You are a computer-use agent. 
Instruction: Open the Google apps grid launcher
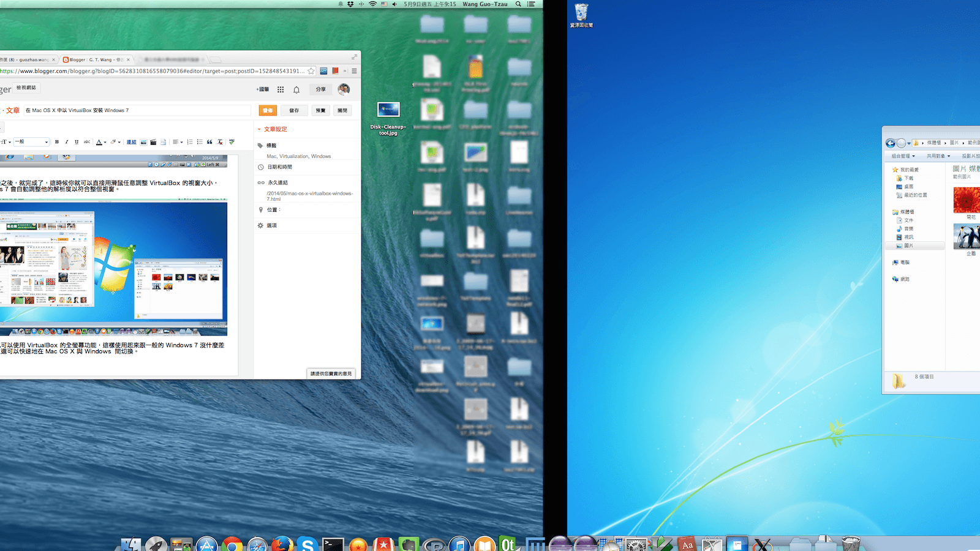pyautogui.click(x=281, y=89)
